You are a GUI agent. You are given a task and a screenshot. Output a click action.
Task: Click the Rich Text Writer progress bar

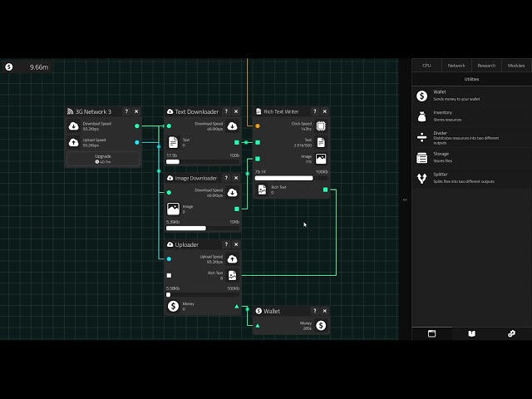291,178
